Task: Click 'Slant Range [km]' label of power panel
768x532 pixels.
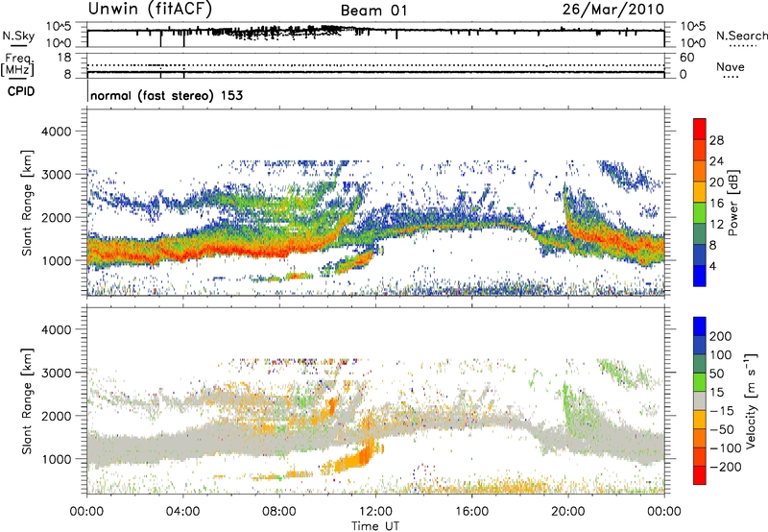Action: click(27, 203)
